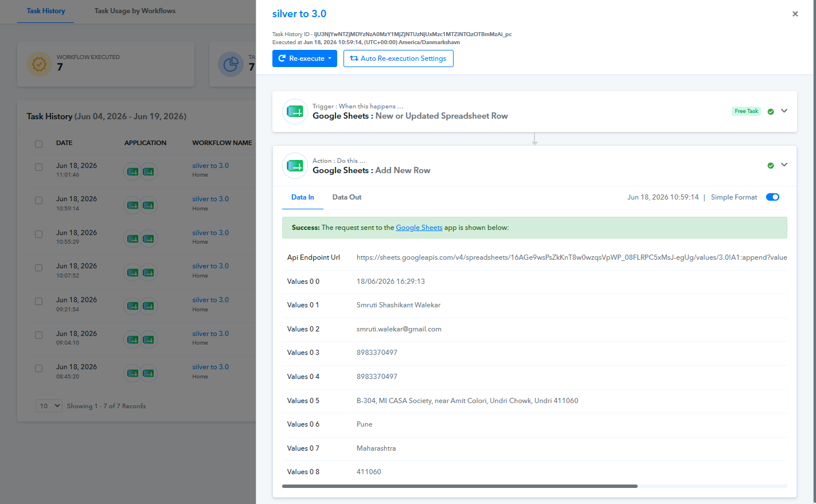
Task: Click the horizontal scrollbar under Data In
Action: point(460,486)
